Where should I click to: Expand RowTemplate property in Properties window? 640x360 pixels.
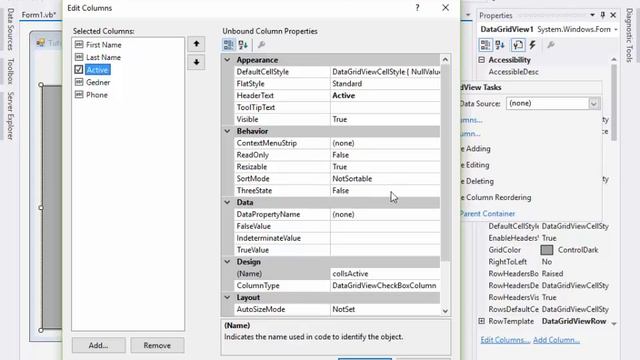(x=482, y=321)
